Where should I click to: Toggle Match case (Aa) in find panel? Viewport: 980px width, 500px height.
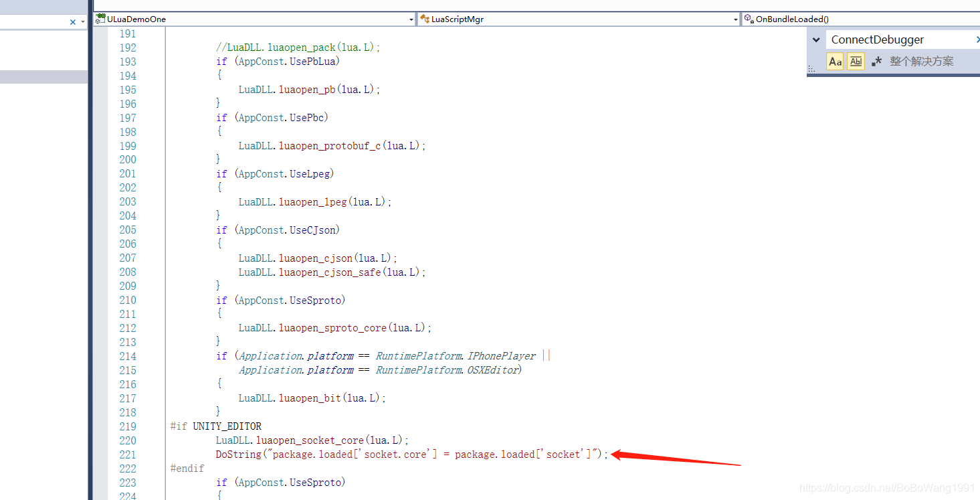coord(835,62)
